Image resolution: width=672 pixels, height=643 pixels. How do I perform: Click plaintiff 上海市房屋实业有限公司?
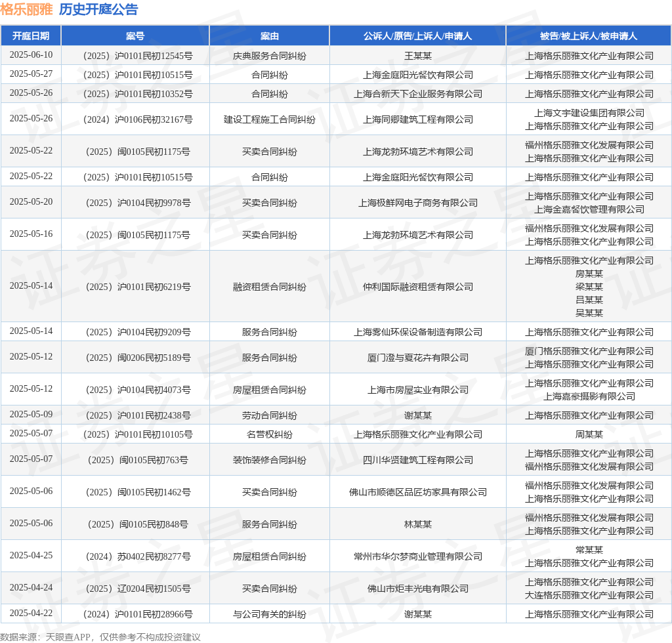418,390
